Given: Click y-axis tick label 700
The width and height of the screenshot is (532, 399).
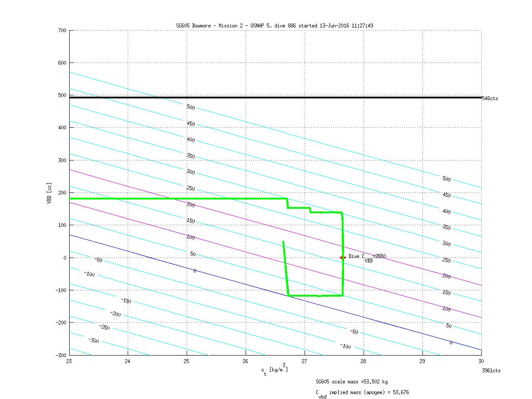Looking at the screenshot, I should (62, 31).
